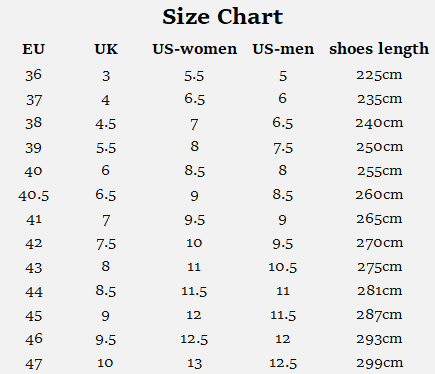435x374 pixels.
Task: Click the US-men column header
Action: [283, 49]
